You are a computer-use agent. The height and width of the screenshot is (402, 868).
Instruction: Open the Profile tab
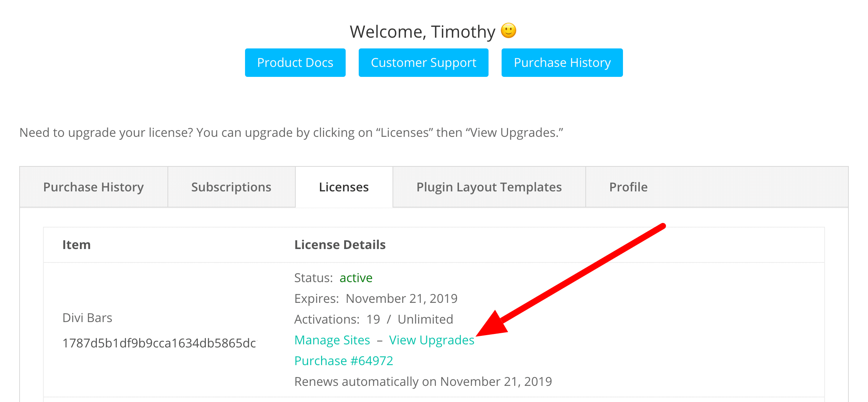click(628, 187)
